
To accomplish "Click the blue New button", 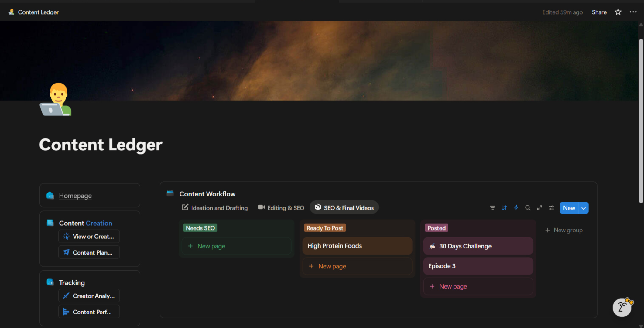I will pos(569,208).
